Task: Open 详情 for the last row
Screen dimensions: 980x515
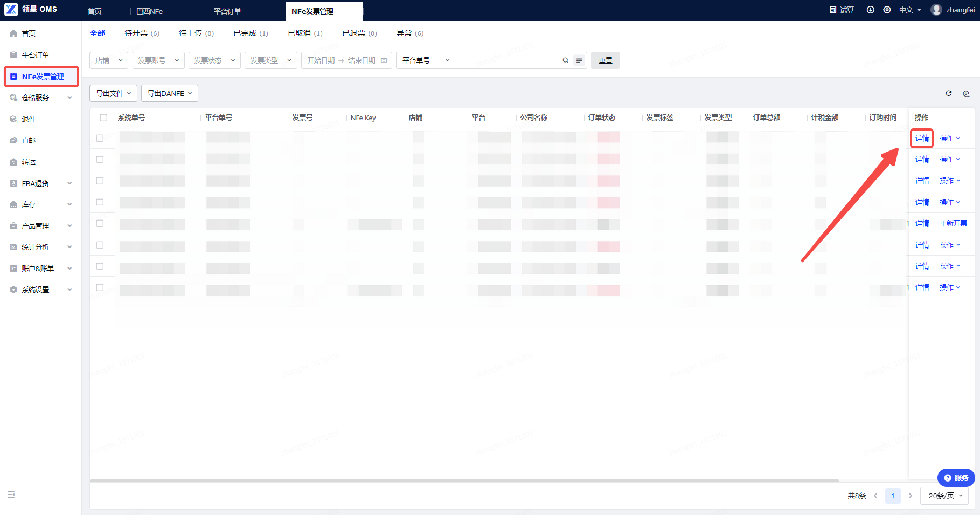Action: click(x=922, y=287)
